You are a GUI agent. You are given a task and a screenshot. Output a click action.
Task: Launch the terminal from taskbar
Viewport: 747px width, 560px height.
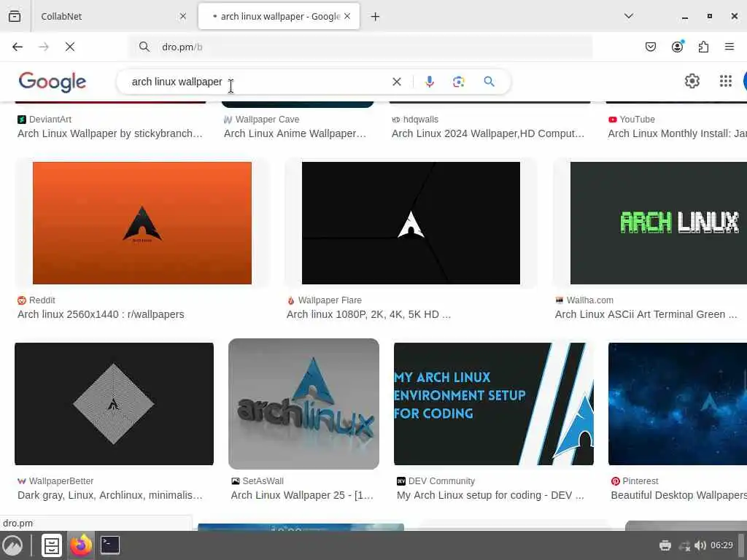(110, 545)
